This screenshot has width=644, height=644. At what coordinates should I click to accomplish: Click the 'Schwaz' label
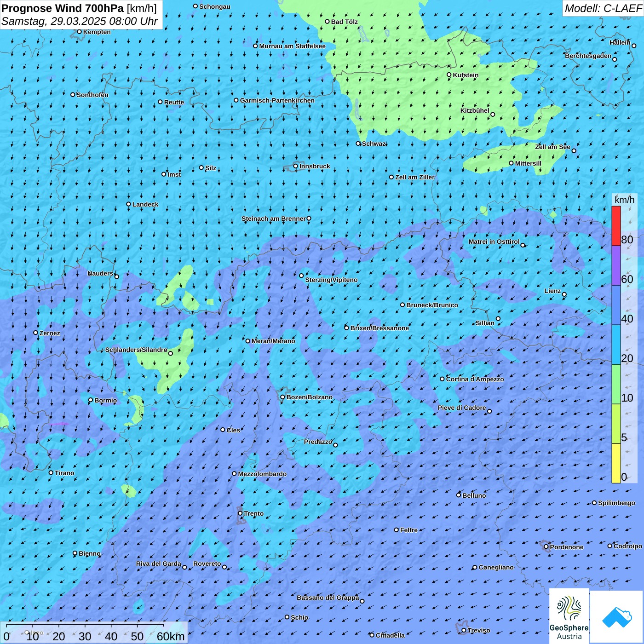[374, 144]
